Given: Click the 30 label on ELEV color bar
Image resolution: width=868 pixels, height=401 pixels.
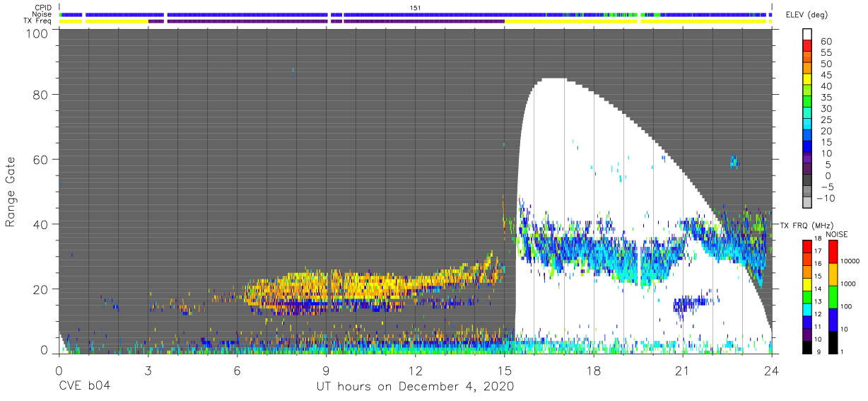Looking at the screenshot, I should coord(827,108).
